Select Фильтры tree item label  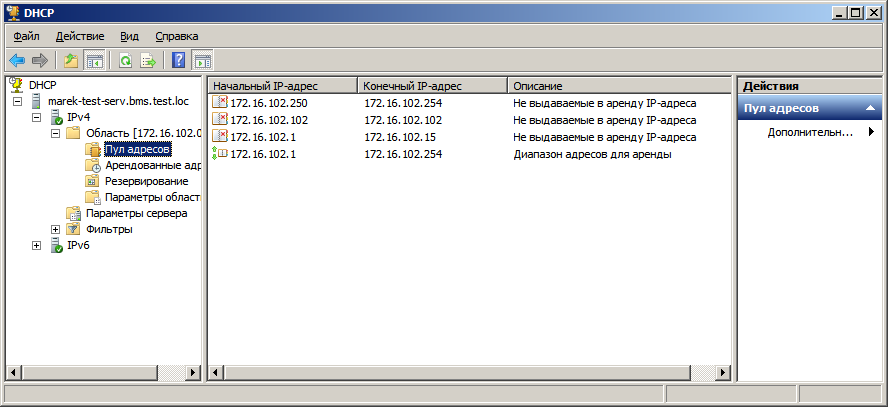tap(109, 229)
